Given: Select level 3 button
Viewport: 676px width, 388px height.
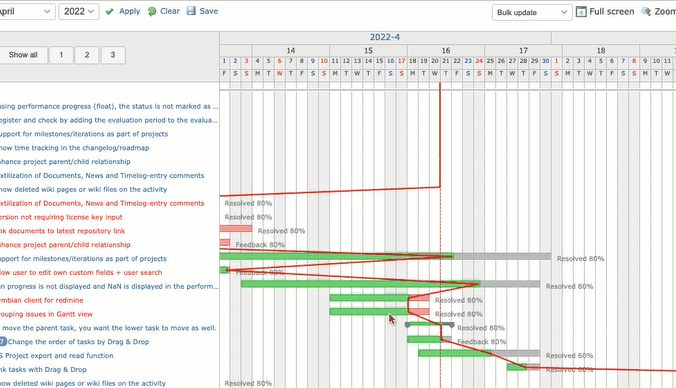Looking at the screenshot, I should tap(113, 55).
